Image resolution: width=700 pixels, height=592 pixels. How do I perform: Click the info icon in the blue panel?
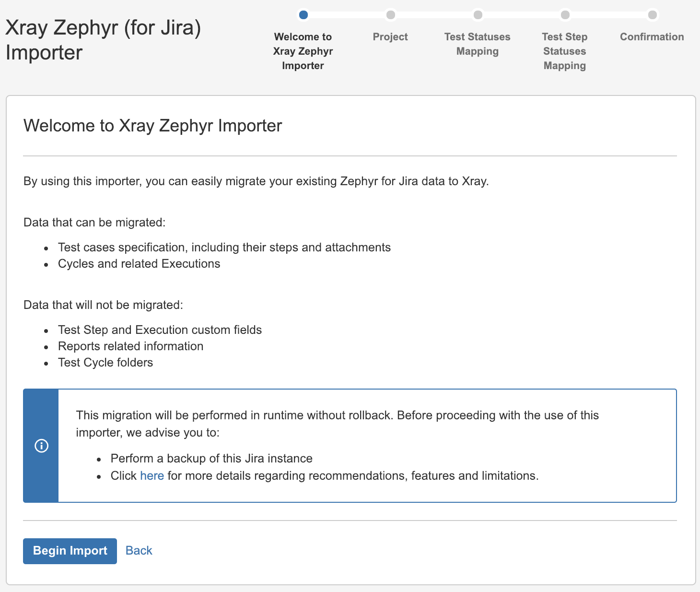coord(42,446)
